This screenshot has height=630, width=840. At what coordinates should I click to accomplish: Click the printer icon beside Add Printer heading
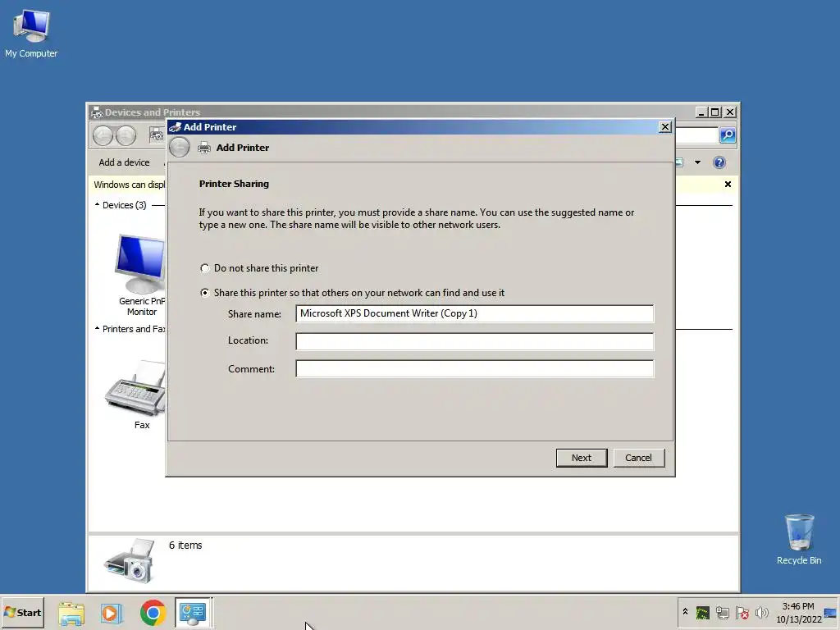tap(204, 148)
